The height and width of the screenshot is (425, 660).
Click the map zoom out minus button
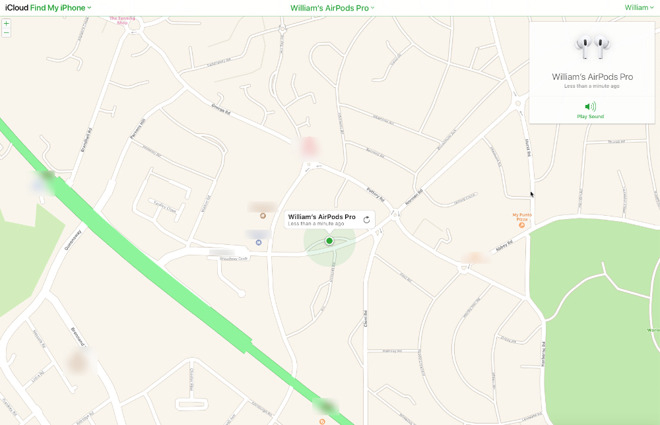pos(6,33)
